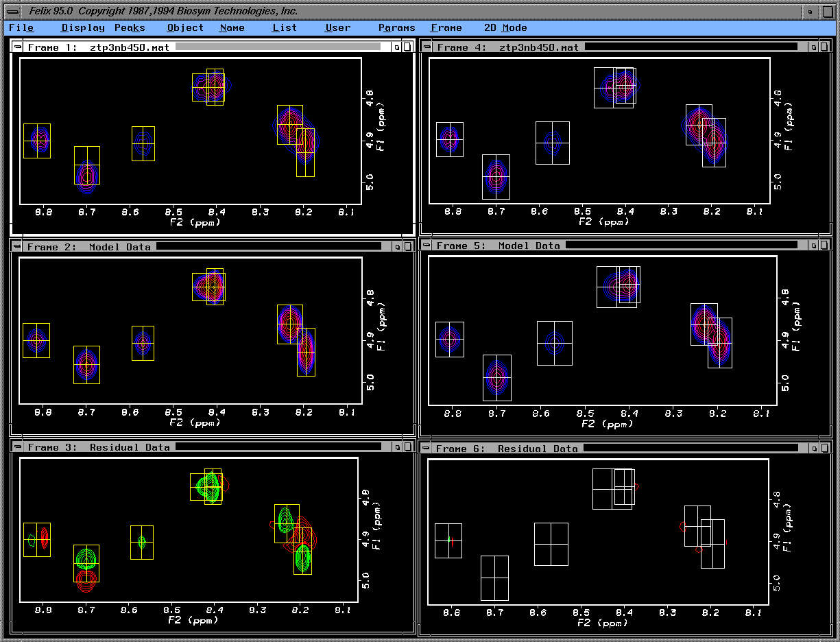840x642 pixels.
Task: Select the 8.7 ppm peak in Frame 1
Action: tap(87, 176)
